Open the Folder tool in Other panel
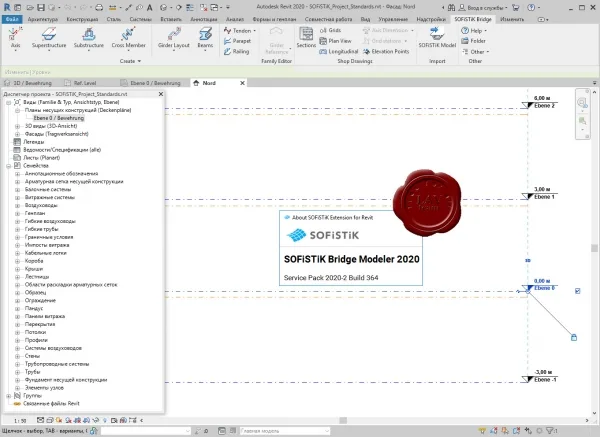Screen dimensions: 600x437 (474, 41)
